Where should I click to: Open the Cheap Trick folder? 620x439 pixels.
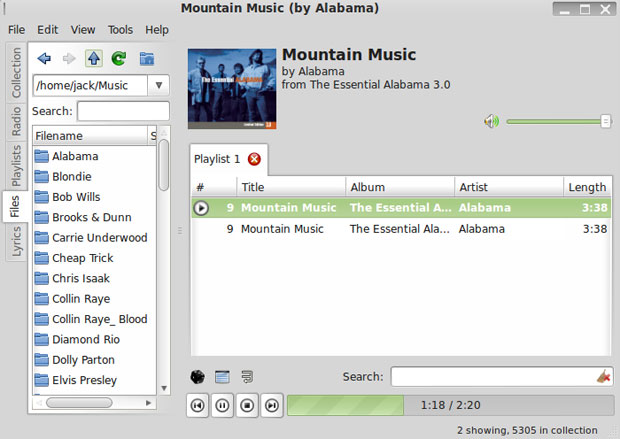(83, 258)
